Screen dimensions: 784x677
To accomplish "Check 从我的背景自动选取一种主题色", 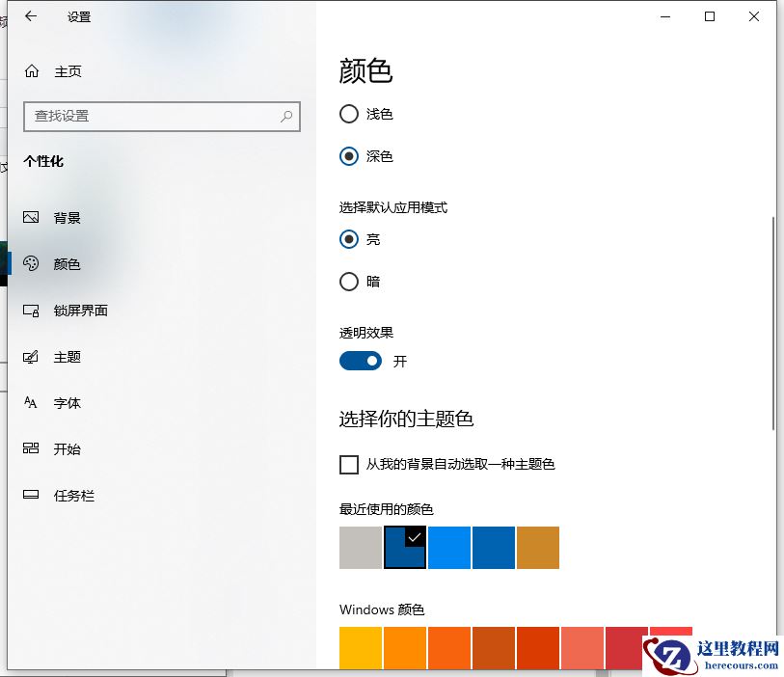I will 348,465.
